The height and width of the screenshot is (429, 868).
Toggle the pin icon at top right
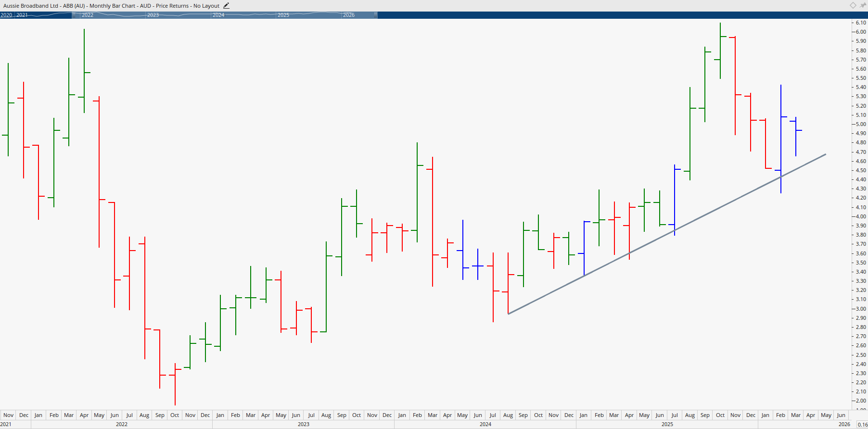pyautogui.click(x=863, y=5)
